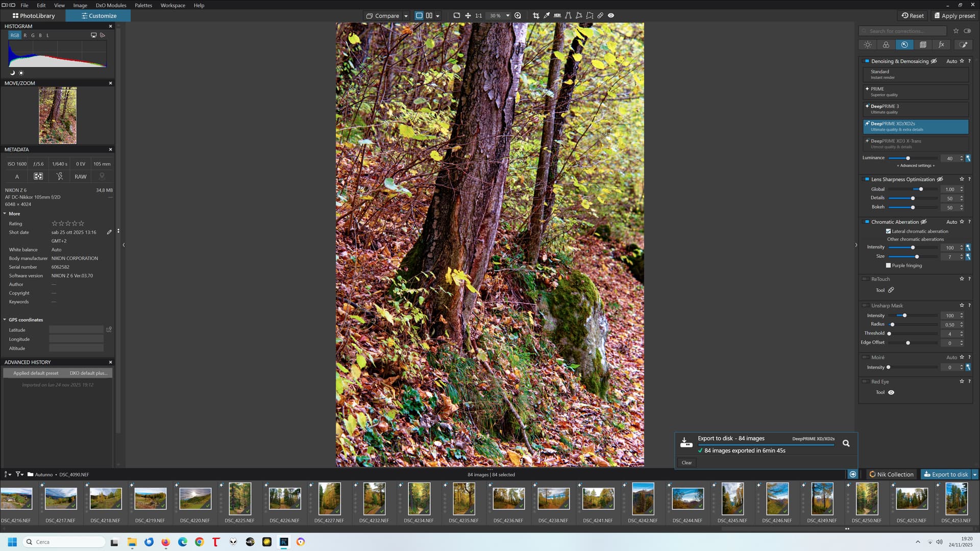Screen dimensions: 980x551
Task: Open the DxO Modules menu
Action: pyautogui.click(x=111, y=5)
